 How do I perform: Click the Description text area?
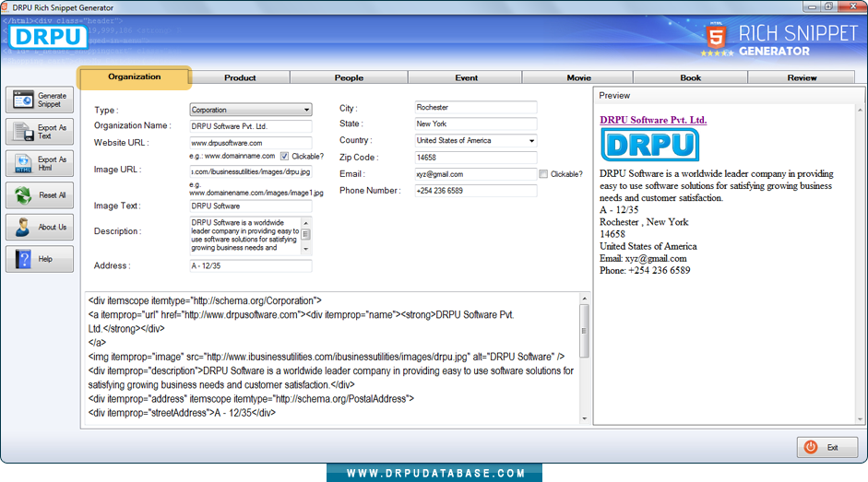pos(245,235)
